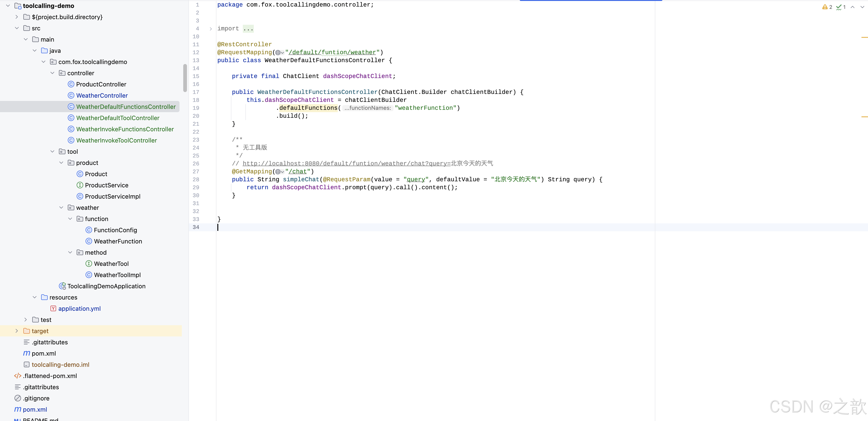Click the warnings indicator icon in editor
The height and width of the screenshot is (421, 868).
825,7
